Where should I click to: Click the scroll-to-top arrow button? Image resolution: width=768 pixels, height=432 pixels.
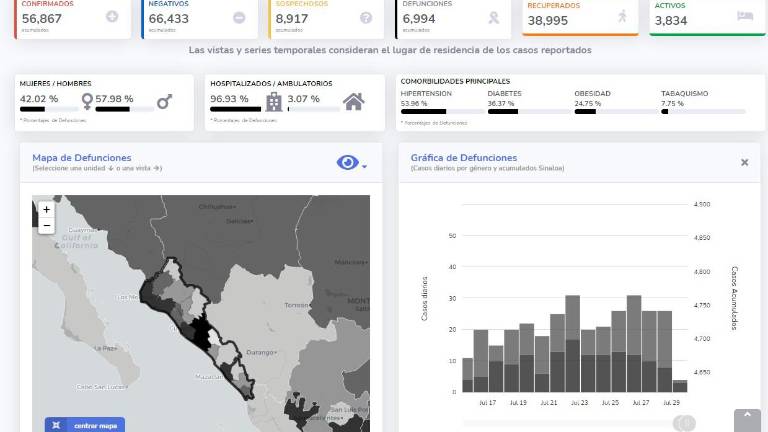[x=746, y=420]
